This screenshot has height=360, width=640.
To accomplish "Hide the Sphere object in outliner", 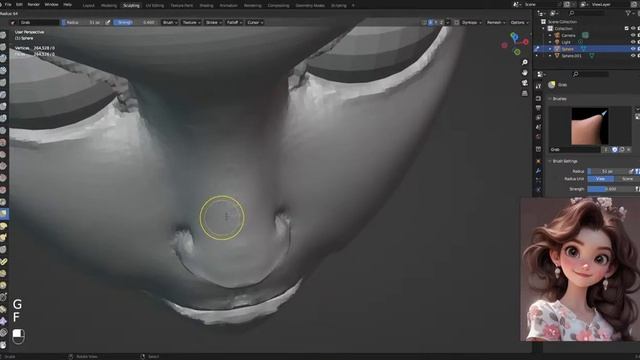I will (x=633, y=49).
